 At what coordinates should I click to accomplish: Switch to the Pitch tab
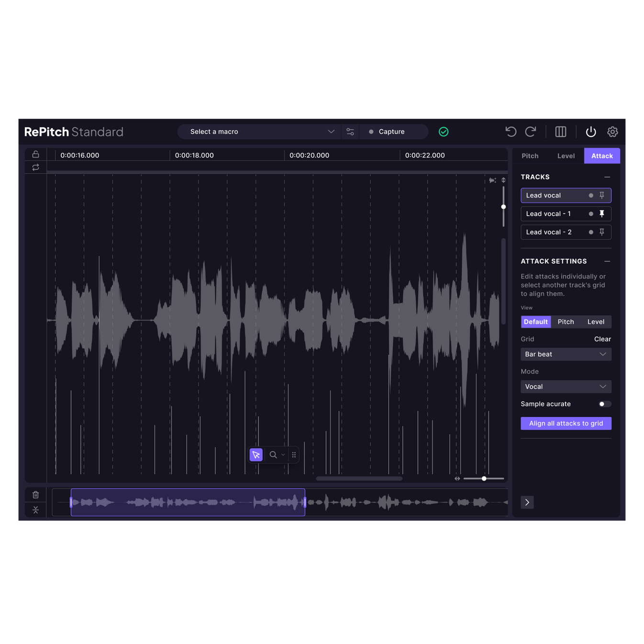tap(530, 155)
